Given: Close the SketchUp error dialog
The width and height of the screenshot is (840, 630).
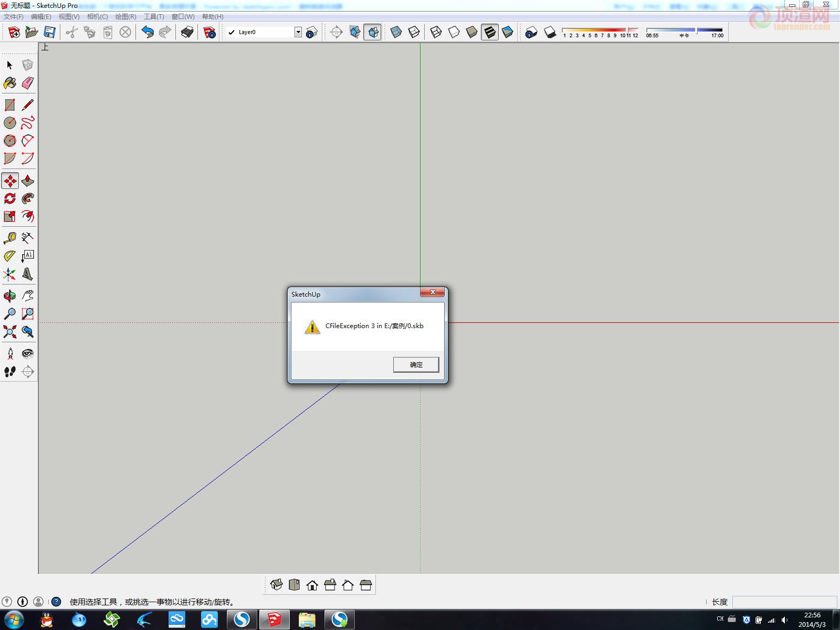Looking at the screenshot, I should (433, 292).
